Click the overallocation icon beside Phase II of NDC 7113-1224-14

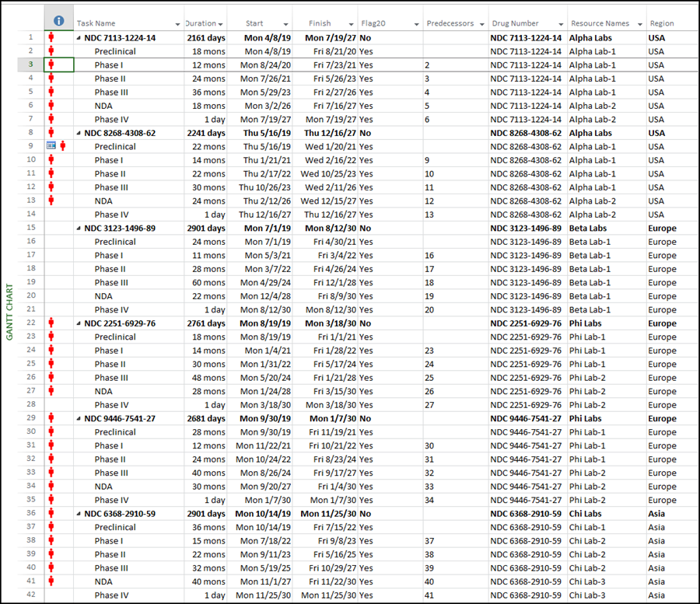coord(51,79)
